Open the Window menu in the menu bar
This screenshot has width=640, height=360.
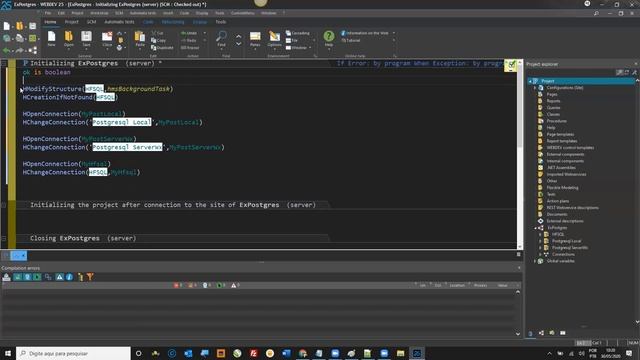[x=269, y=13]
